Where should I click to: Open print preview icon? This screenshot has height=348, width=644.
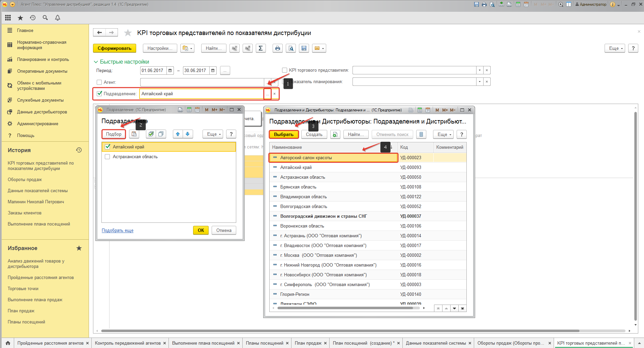[x=291, y=48]
